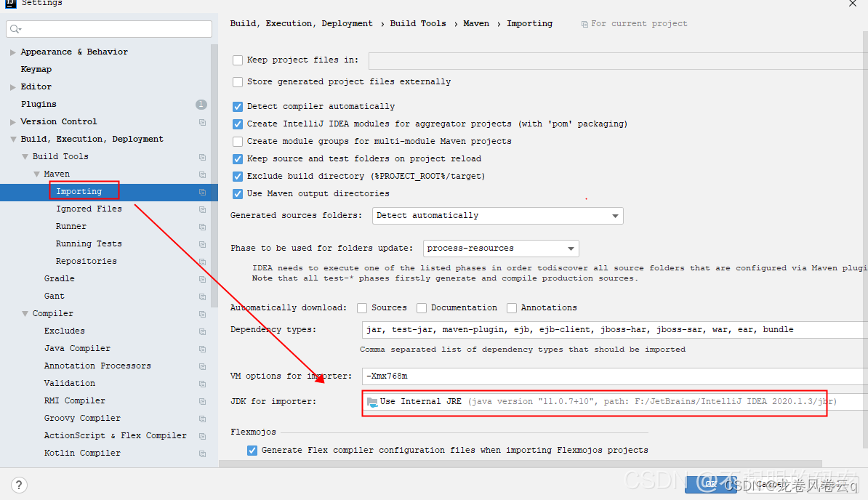Collapse the Maven tree node

pos(36,174)
